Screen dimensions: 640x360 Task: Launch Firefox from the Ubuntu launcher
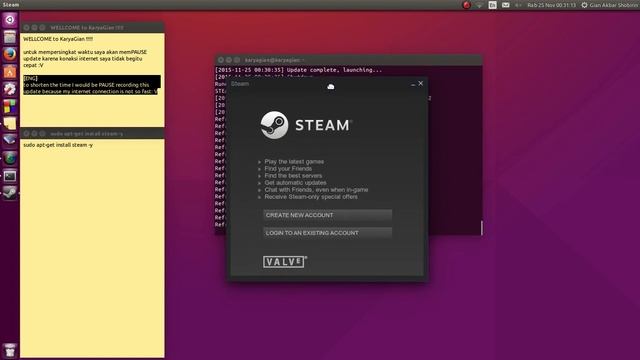pos(10,54)
